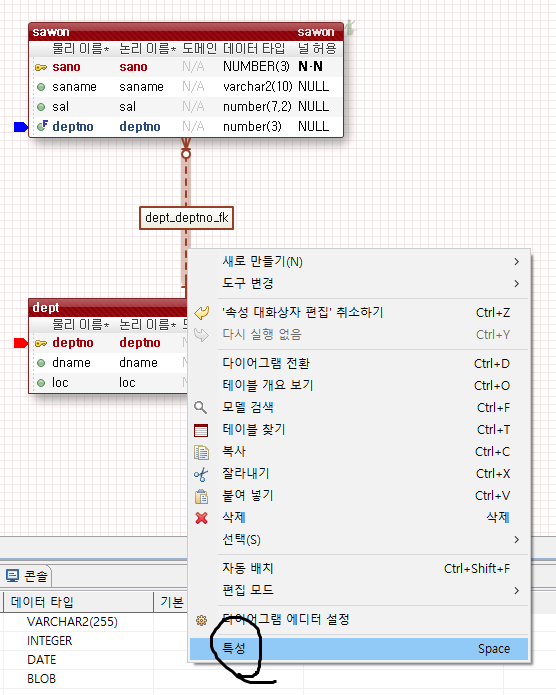556x695 pixels.
Task: Select the DATE row
Action: tap(42, 660)
